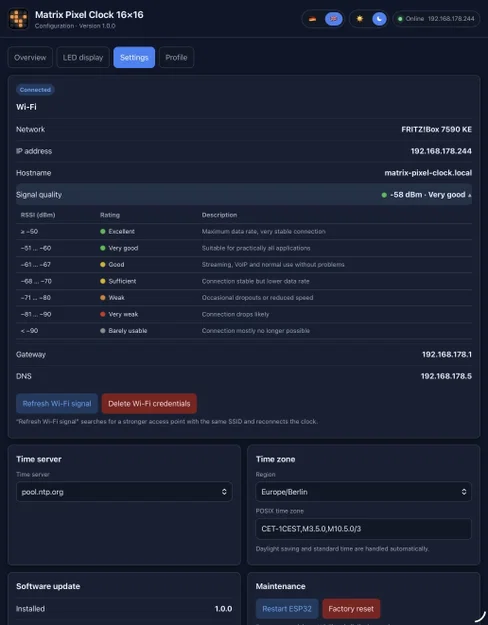The image size is (488, 625).
Task: Click 'Maximum data rate' description text
Action: pos(264,232)
